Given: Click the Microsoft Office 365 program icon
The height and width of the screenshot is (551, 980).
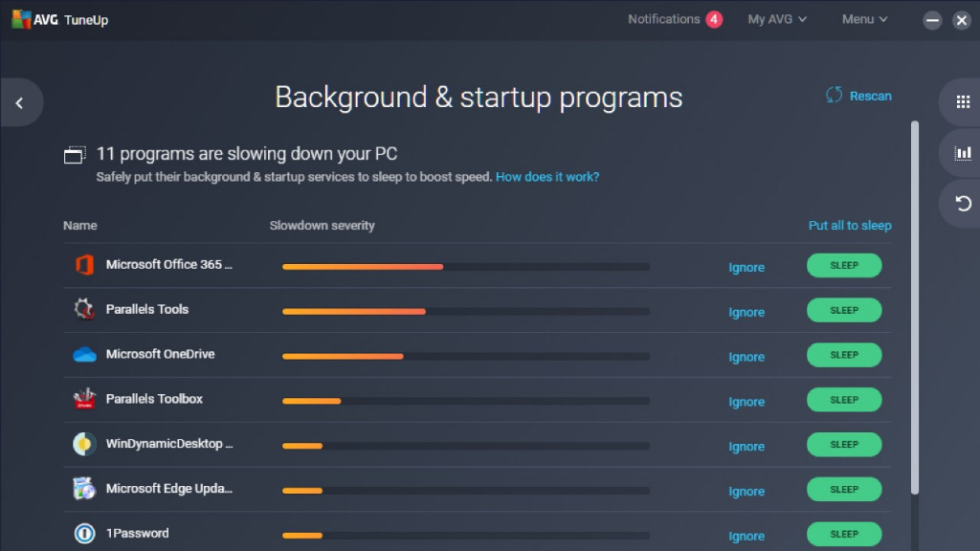Looking at the screenshot, I should tap(84, 266).
